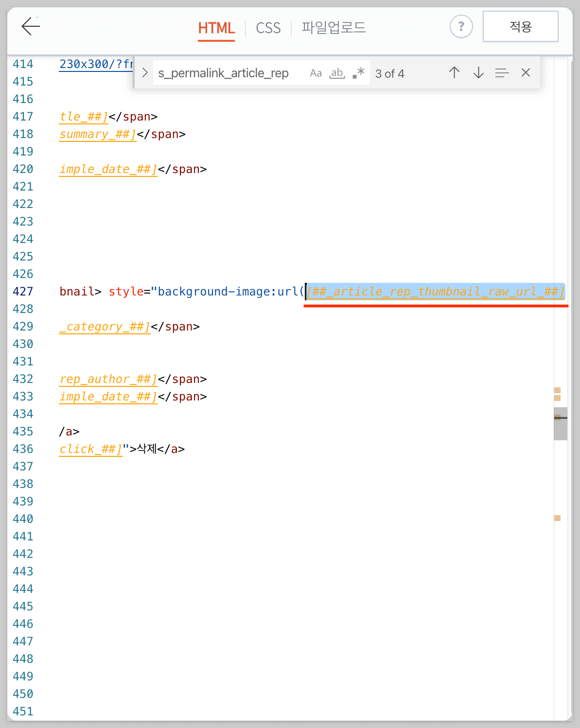
Task: Click the /a> text on line 435
Action: point(70,432)
